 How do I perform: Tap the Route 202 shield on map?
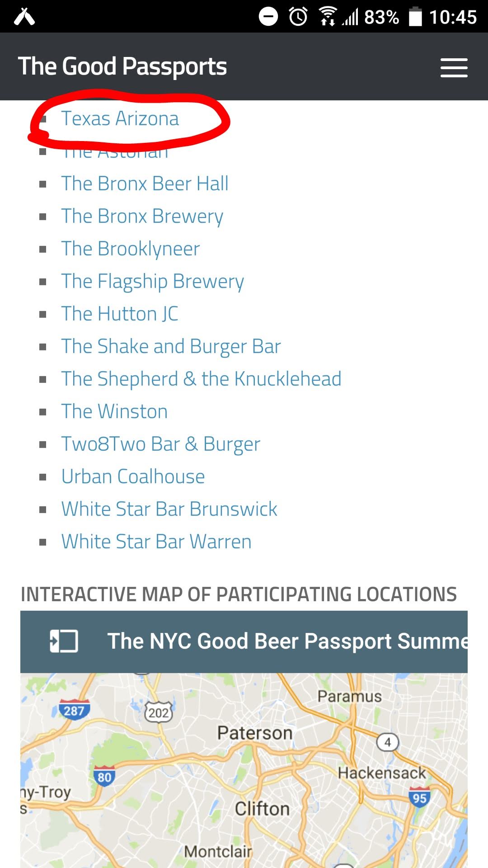click(x=159, y=713)
